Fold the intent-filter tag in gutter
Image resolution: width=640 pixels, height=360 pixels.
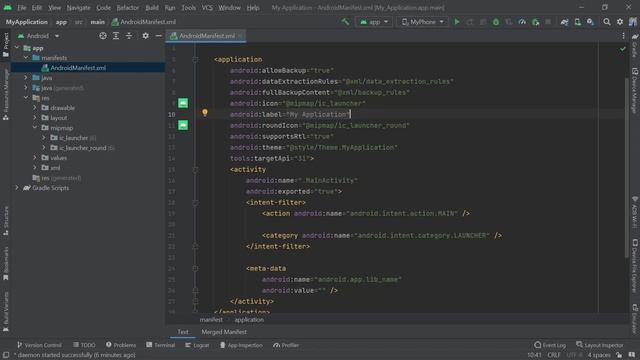(x=195, y=202)
